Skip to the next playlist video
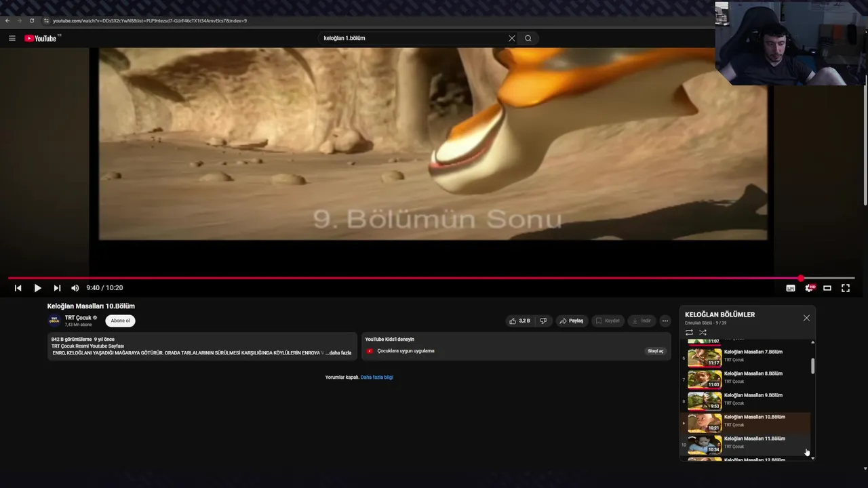This screenshot has width=868, height=488. click(57, 288)
